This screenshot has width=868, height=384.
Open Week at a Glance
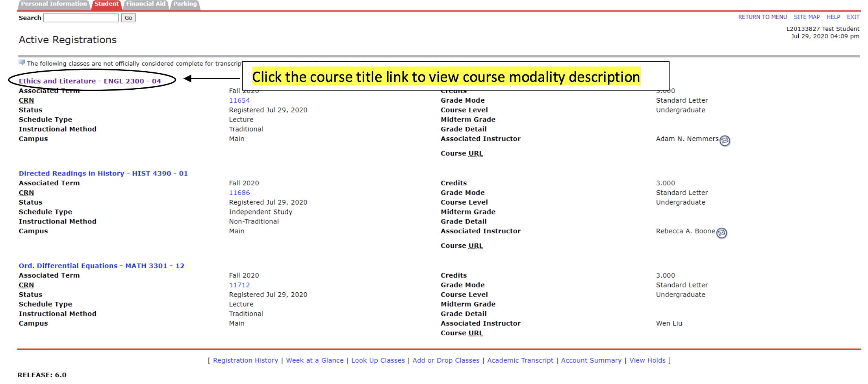tap(315, 360)
